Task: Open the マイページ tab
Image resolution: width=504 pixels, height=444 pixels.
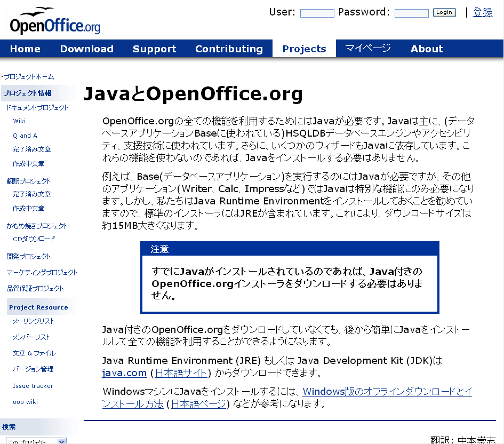Action: [x=367, y=49]
